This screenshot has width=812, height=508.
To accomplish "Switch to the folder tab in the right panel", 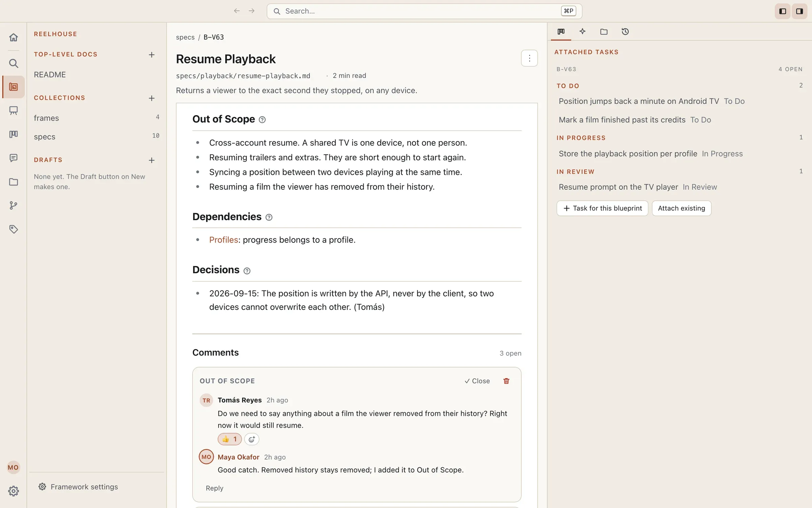I will [x=604, y=31].
